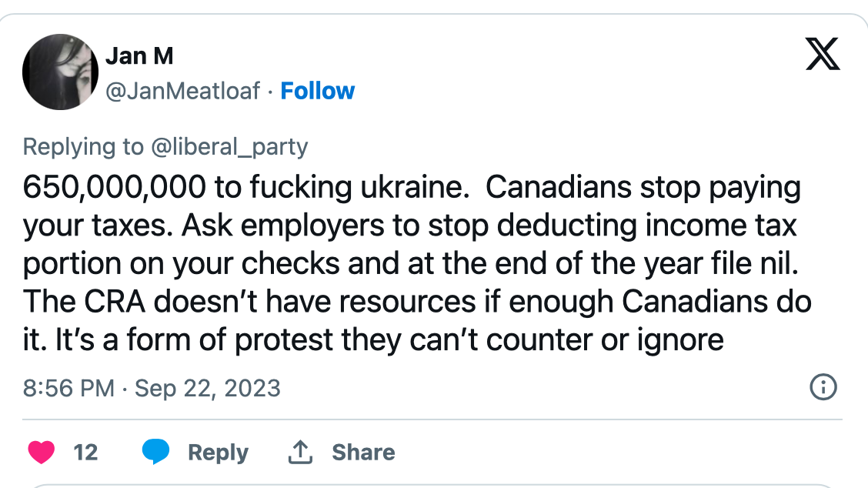
Task: Open the @JanMeatloaf handle link
Action: (x=185, y=91)
